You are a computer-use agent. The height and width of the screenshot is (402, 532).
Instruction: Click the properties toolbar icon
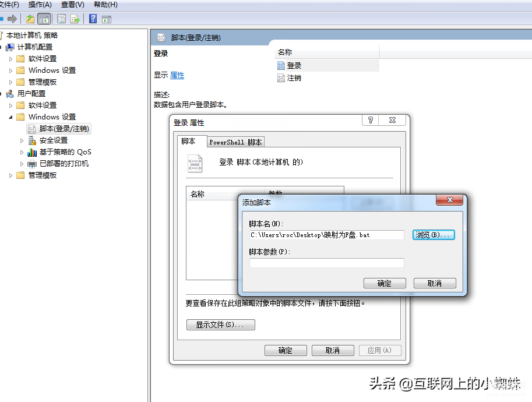pyautogui.click(x=61, y=19)
